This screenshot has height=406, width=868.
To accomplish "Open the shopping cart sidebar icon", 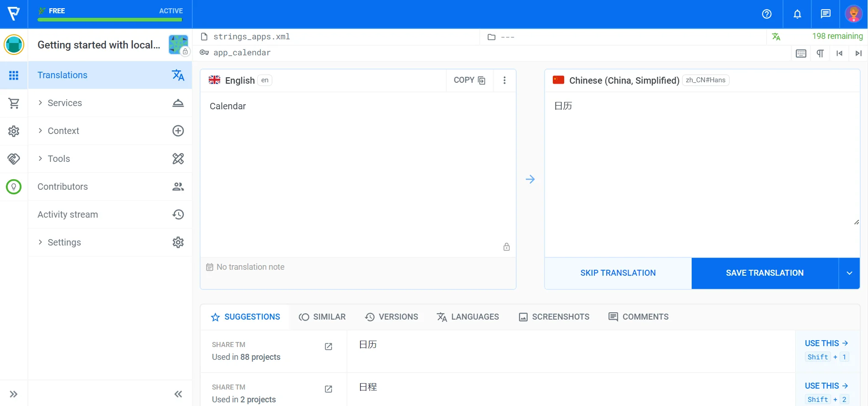I will (14, 103).
